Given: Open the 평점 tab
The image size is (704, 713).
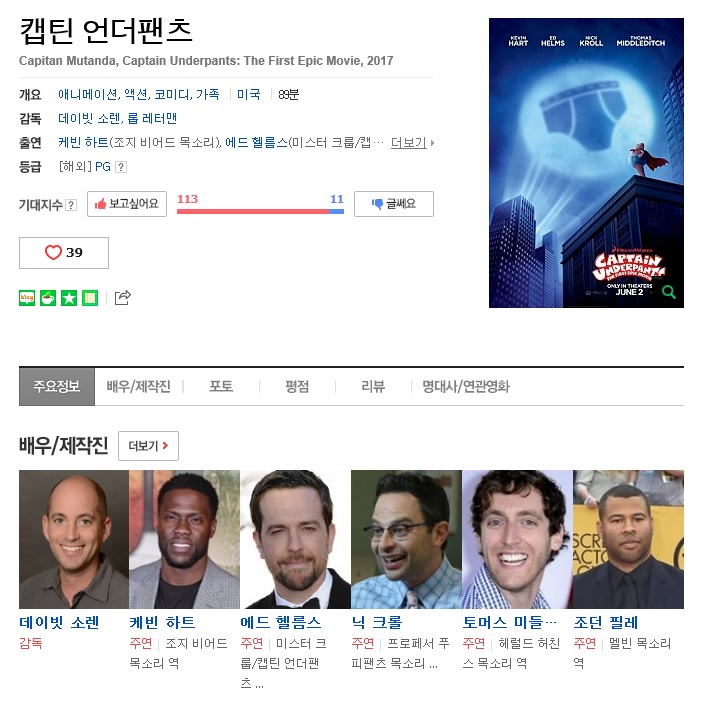Looking at the screenshot, I should [x=297, y=387].
